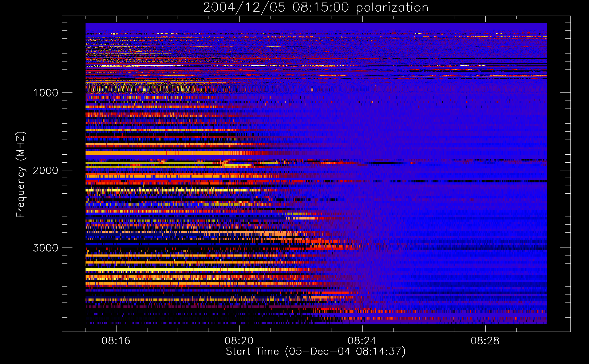
Task: Click the 1000 frequency tick label
Action: coord(46,93)
